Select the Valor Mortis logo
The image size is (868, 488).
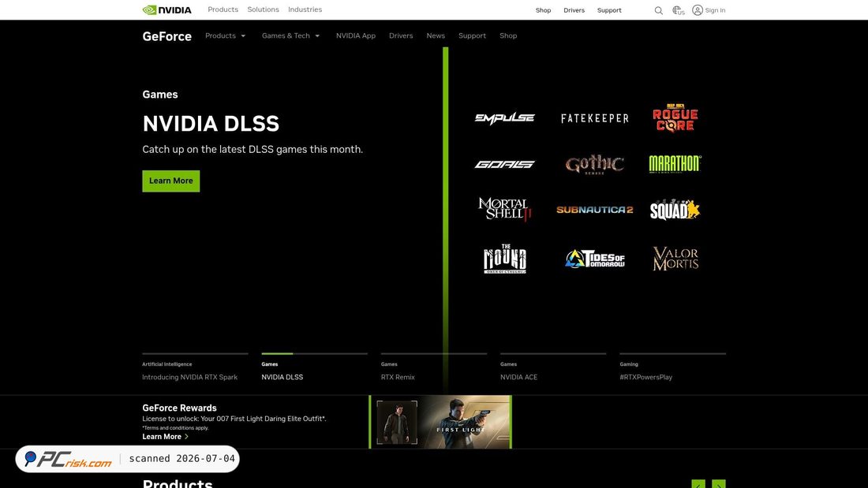(x=675, y=259)
